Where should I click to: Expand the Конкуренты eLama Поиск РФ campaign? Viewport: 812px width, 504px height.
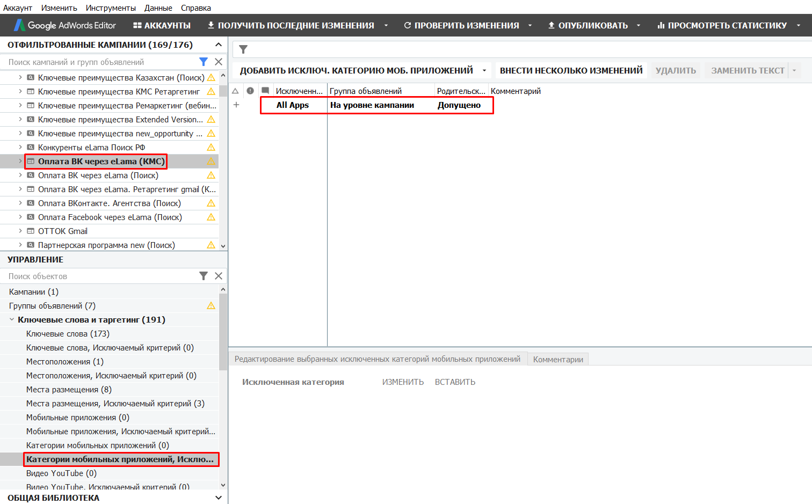(x=20, y=147)
